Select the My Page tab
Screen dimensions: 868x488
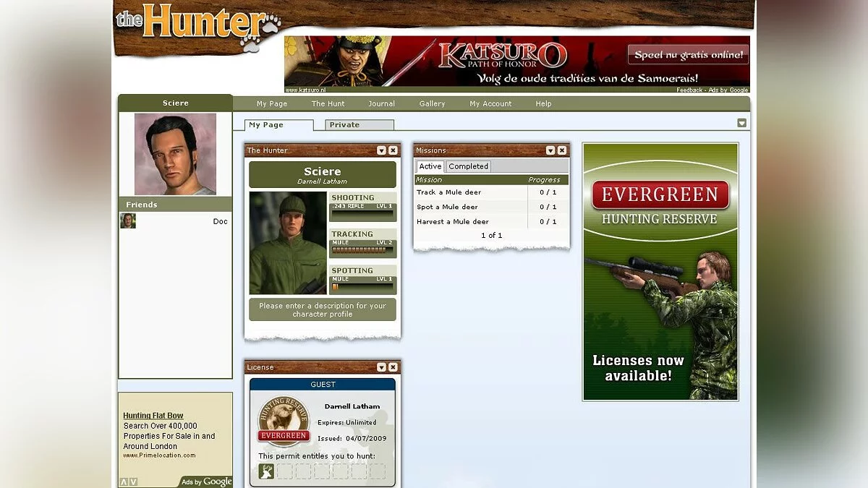pos(279,125)
